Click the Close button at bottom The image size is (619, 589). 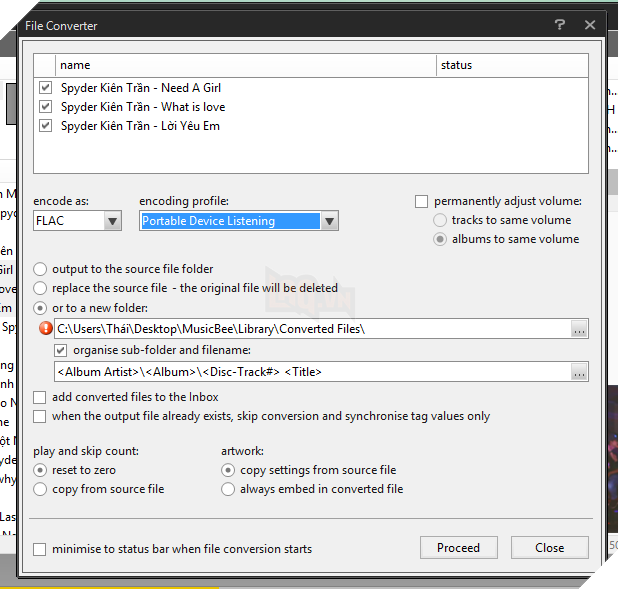click(549, 548)
